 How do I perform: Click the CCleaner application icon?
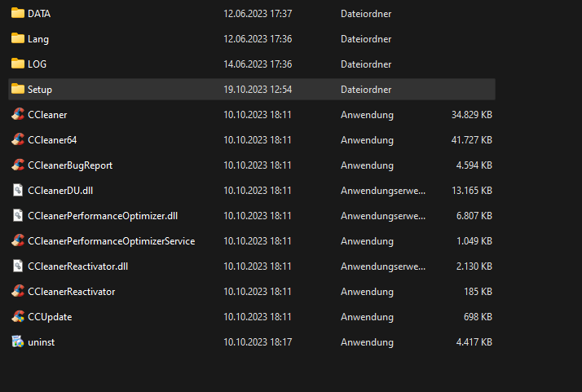coord(18,115)
